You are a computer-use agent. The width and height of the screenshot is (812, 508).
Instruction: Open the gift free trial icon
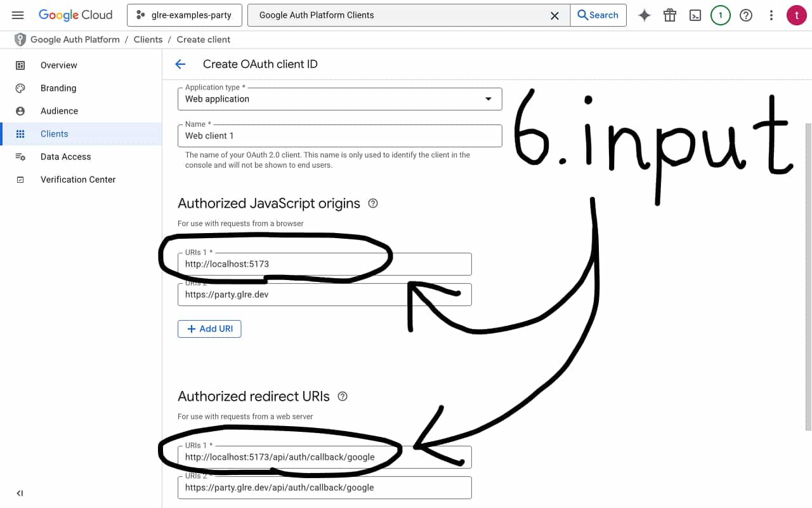(670, 15)
